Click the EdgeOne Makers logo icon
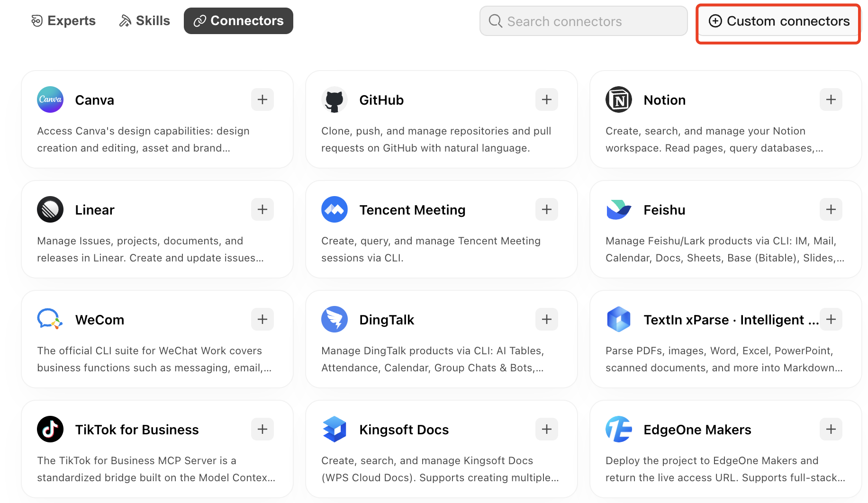Viewport: 868px width, 503px height. point(619,429)
